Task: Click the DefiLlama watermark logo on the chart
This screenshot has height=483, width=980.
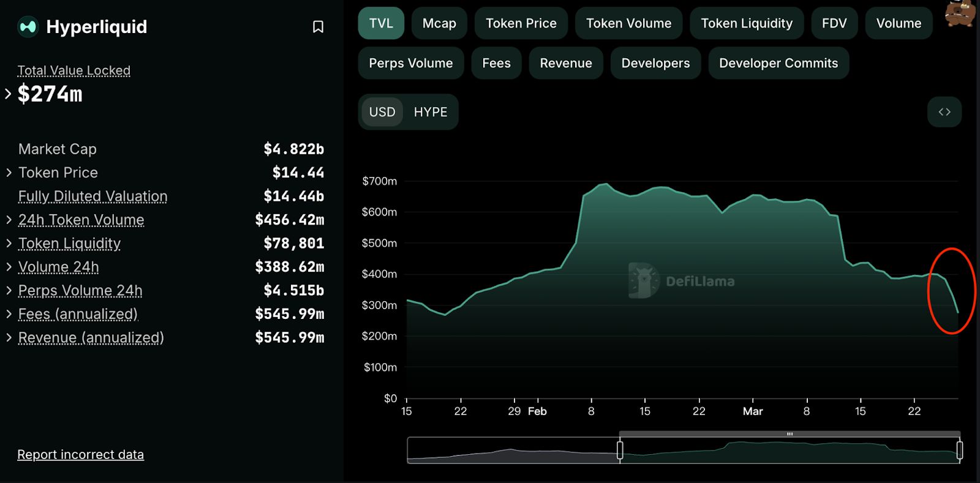Action: (x=643, y=281)
